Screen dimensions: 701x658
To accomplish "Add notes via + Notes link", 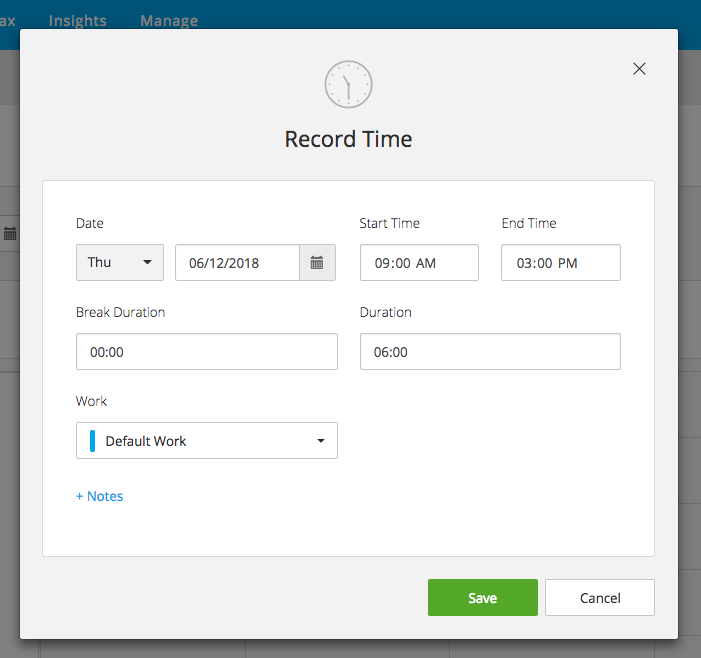I will click(x=99, y=496).
